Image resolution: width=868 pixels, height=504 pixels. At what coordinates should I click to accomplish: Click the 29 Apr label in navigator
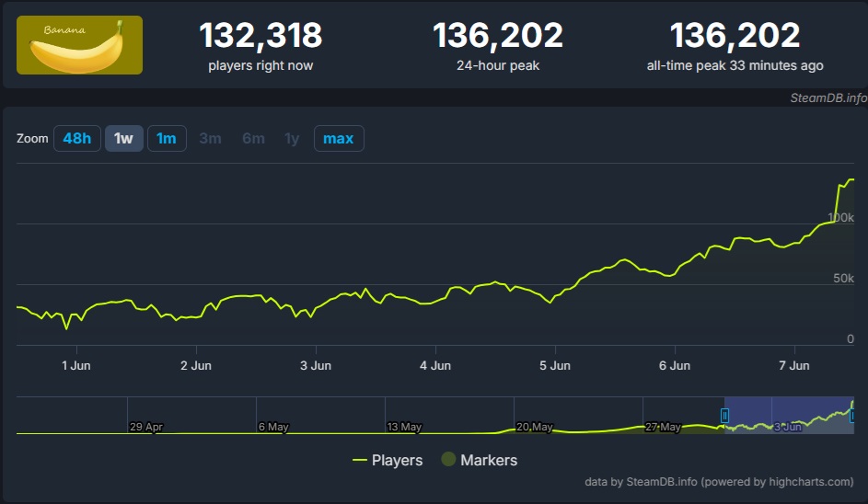pos(146,427)
